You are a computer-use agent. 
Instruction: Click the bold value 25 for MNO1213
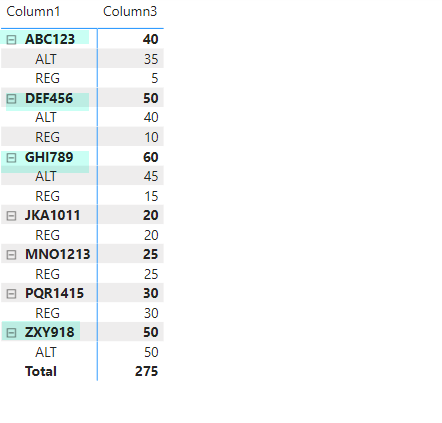point(151,254)
